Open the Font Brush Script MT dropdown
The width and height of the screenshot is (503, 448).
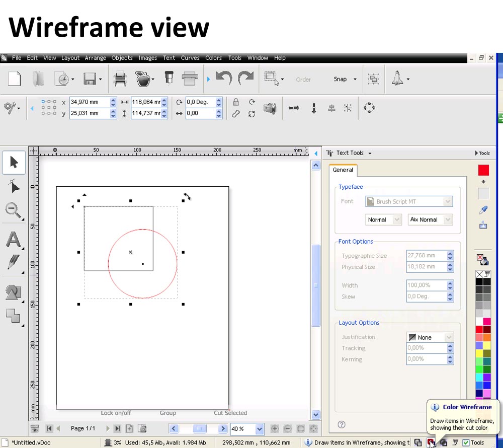(x=448, y=201)
